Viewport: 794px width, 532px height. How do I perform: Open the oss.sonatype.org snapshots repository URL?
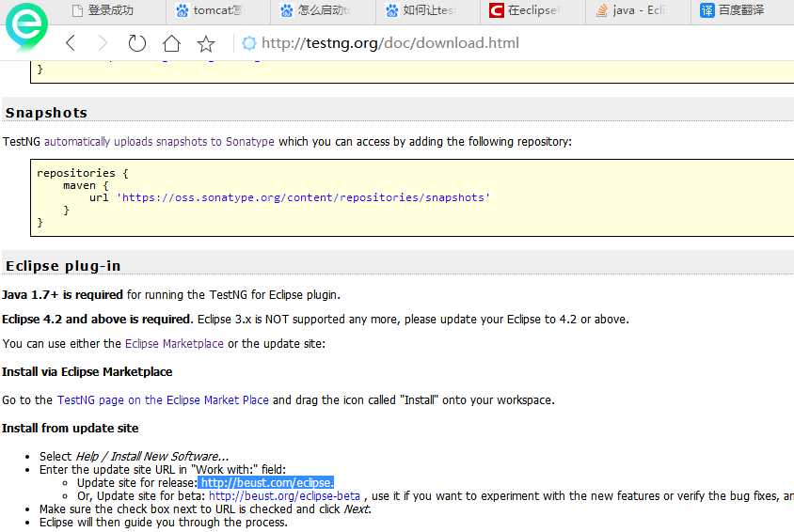[x=303, y=197]
